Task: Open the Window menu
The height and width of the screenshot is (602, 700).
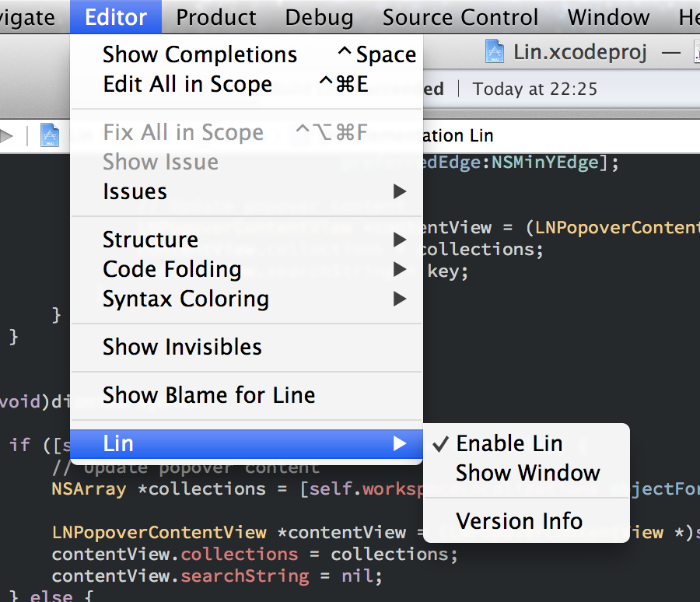Action: [x=608, y=17]
